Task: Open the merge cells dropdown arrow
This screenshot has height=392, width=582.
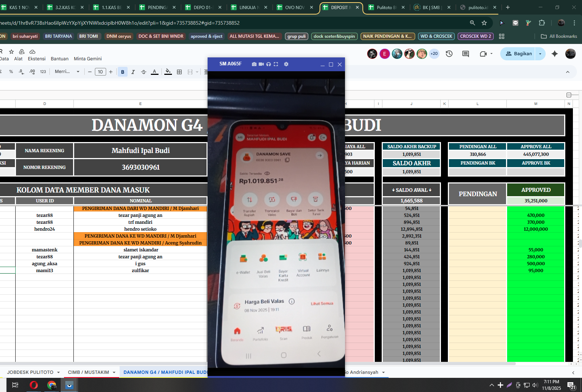Action: tap(197, 72)
